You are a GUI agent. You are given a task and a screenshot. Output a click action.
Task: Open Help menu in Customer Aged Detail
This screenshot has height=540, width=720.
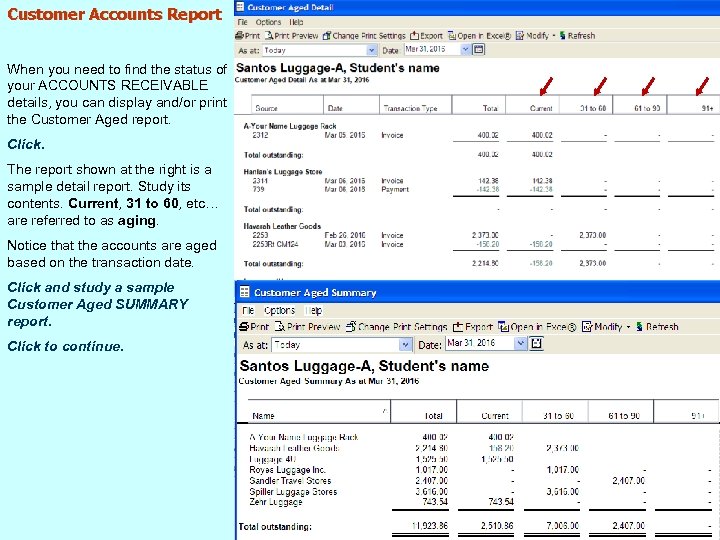(296, 22)
